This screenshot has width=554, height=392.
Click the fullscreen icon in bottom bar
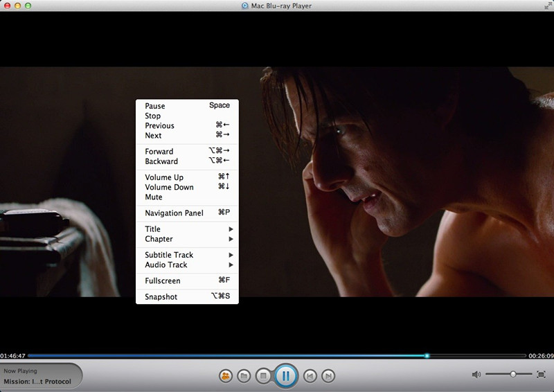click(541, 375)
